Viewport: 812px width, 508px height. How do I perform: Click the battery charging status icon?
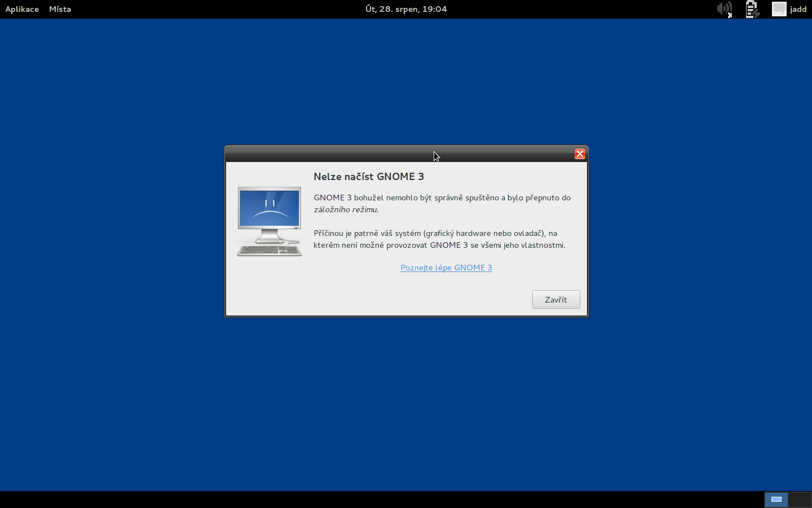coord(752,9)
